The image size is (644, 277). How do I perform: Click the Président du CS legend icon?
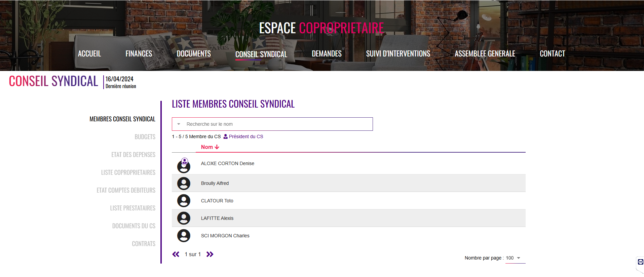tap(225, 136)
